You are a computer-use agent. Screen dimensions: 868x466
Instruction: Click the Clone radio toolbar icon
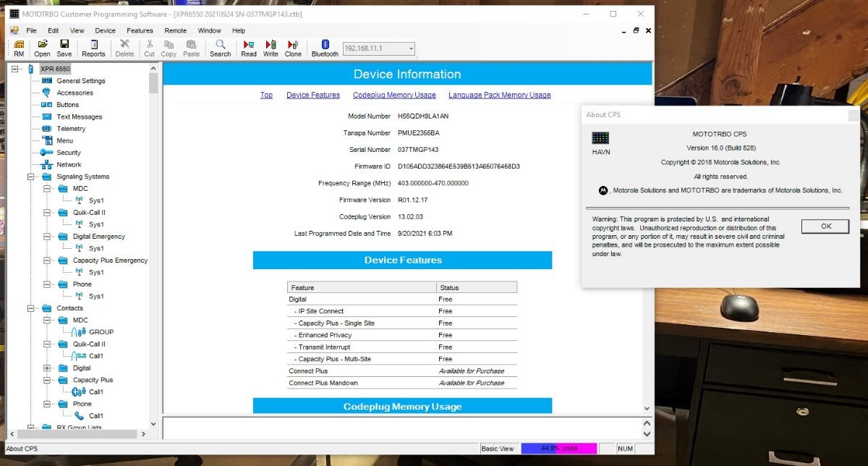[x=293, y=48]
